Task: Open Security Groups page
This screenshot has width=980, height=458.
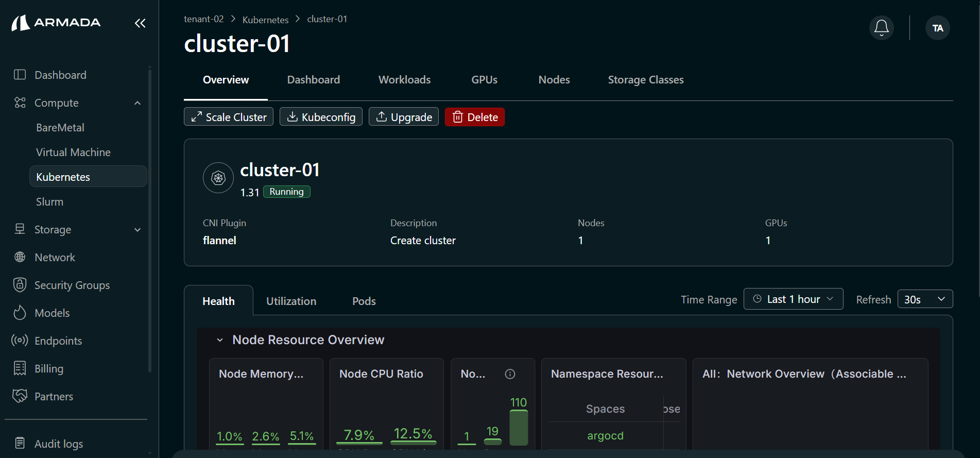Action: [x=72, y=285]
